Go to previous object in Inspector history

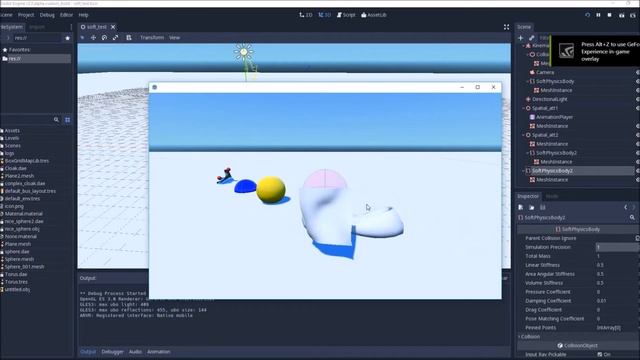point(625,207)
